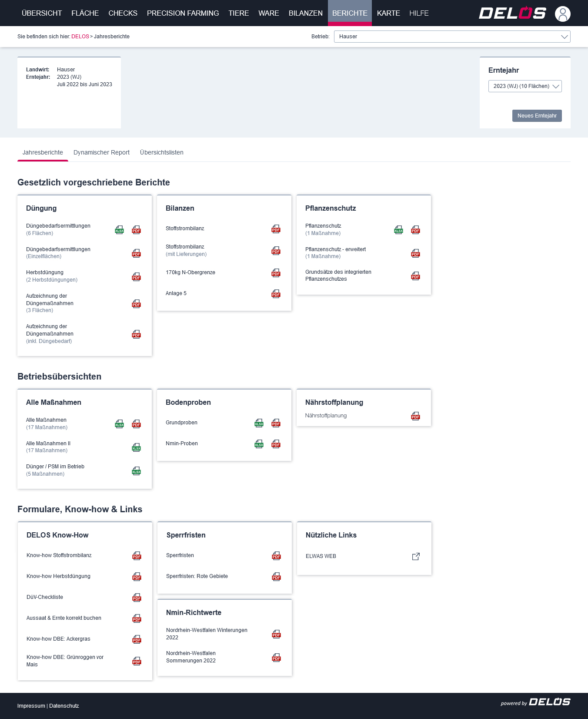The height and width of the screenshot is (719, 588).
Task: Click the powered by DELOS footer logo
Action: (535, 702)
